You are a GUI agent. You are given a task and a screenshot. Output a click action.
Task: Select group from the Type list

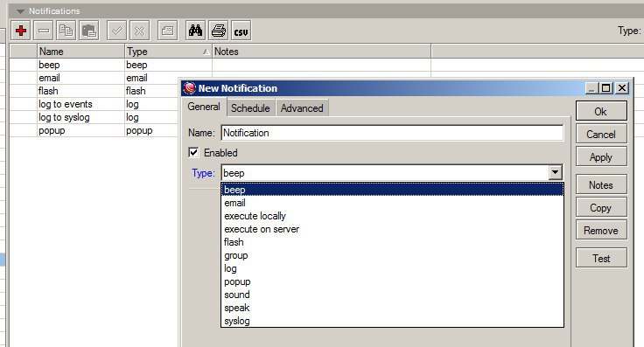pyautogui.click(x=392, y=255)
